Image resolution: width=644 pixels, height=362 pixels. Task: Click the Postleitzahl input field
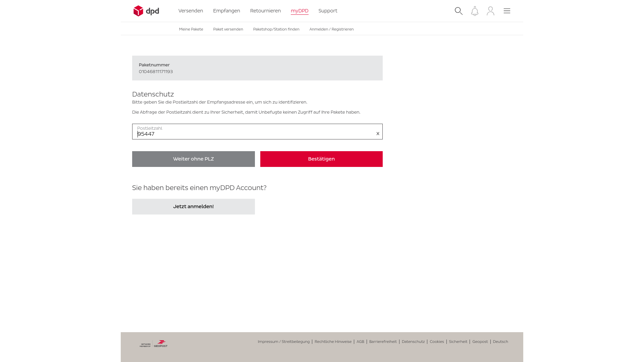click(257, 132)
